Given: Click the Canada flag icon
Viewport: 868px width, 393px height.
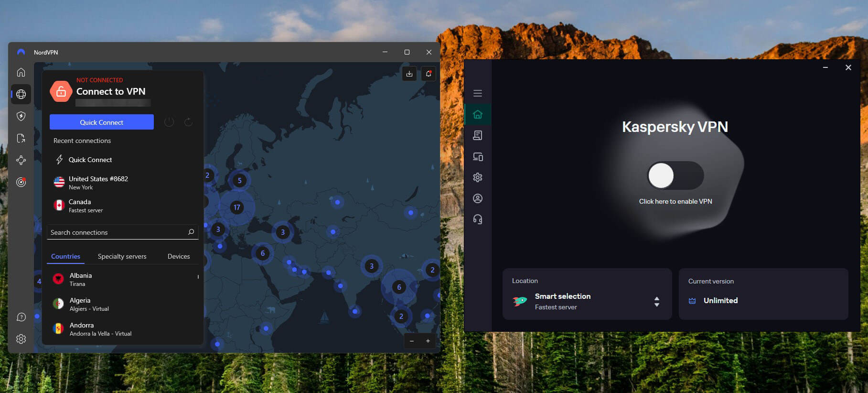Looking at the screenshot, I should point(59,205).
